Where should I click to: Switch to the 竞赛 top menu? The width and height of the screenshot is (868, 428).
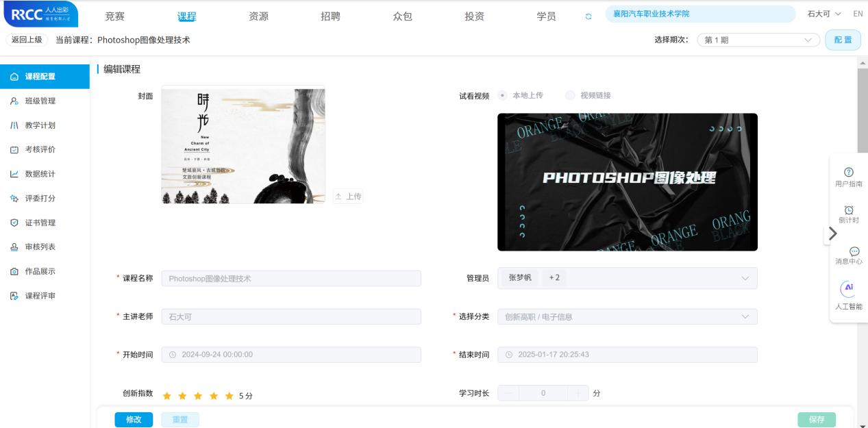(x=114, y=16)
